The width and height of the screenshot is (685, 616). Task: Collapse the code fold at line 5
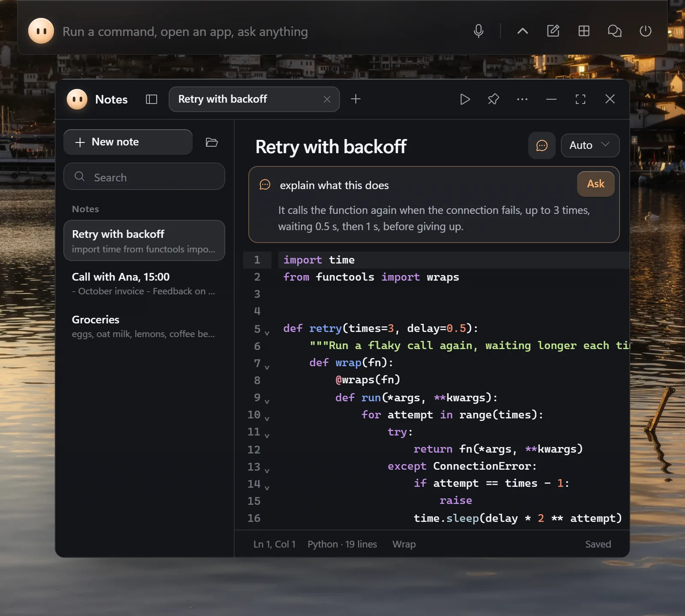(267, 333)
